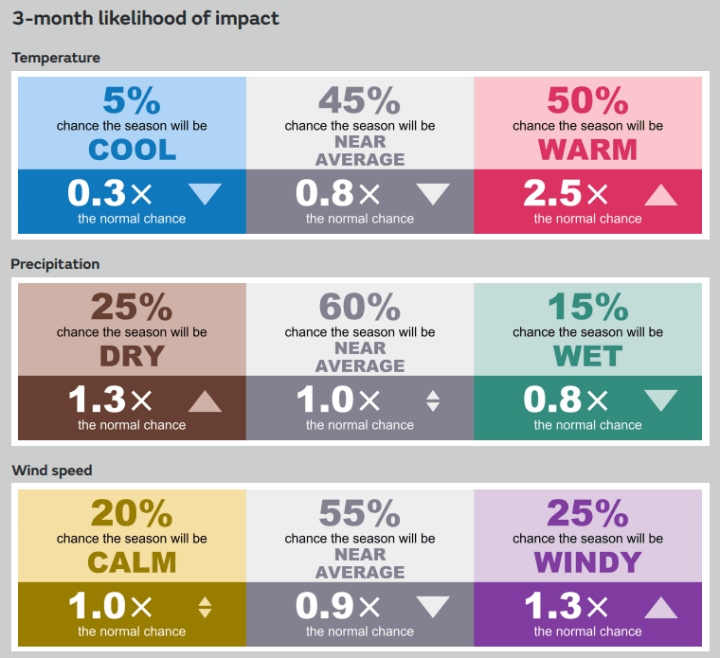Click the down arrow beside 0.9× wind near average
This screenshot has width=720, height=658.
click(x=433, y=607)
